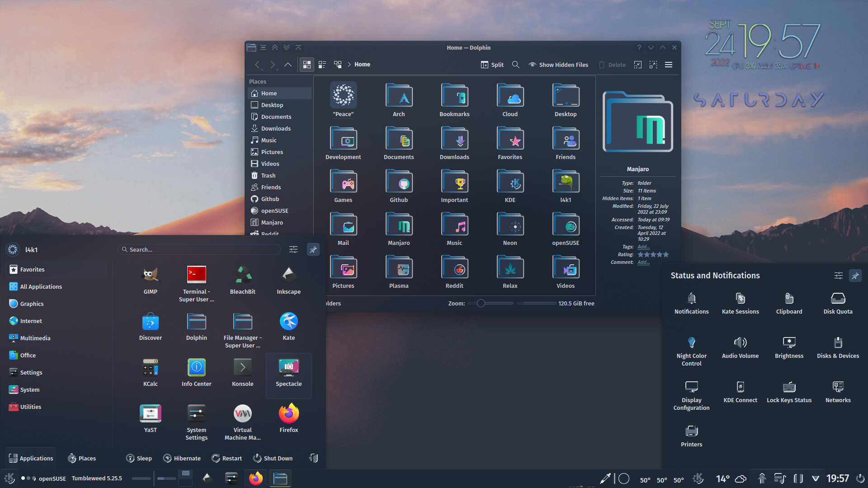
Task: Set five-star rating for Manjaro folder
Action: 666,255
